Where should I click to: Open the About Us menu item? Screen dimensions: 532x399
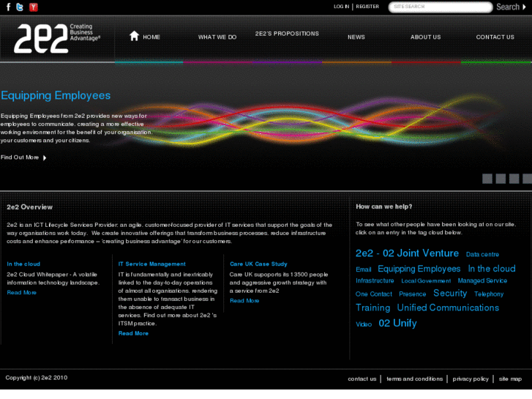tap(425, 37)
